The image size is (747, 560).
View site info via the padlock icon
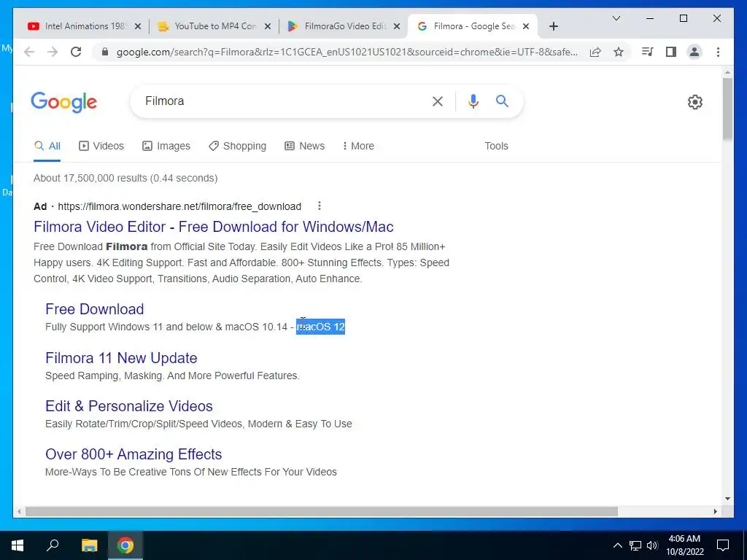point(105,52)
